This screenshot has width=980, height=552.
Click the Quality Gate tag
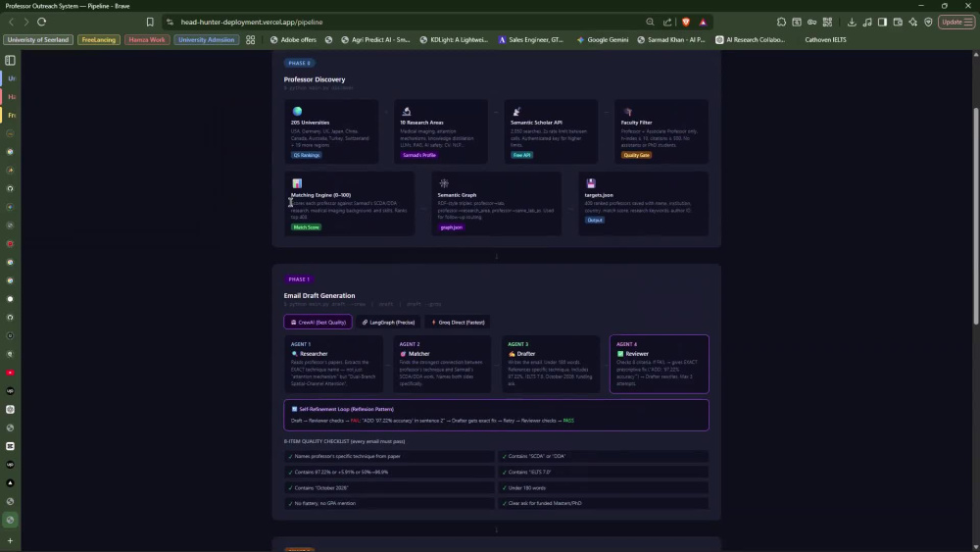636,155
